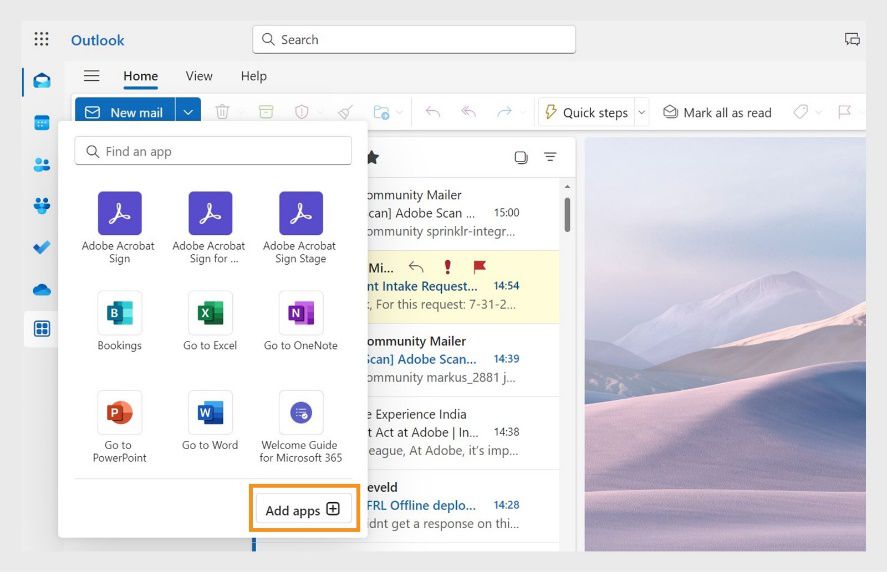Open OneDrive cloud icon in sidebar
Screen dimensions: 887x572
click(x=42, y=290)
